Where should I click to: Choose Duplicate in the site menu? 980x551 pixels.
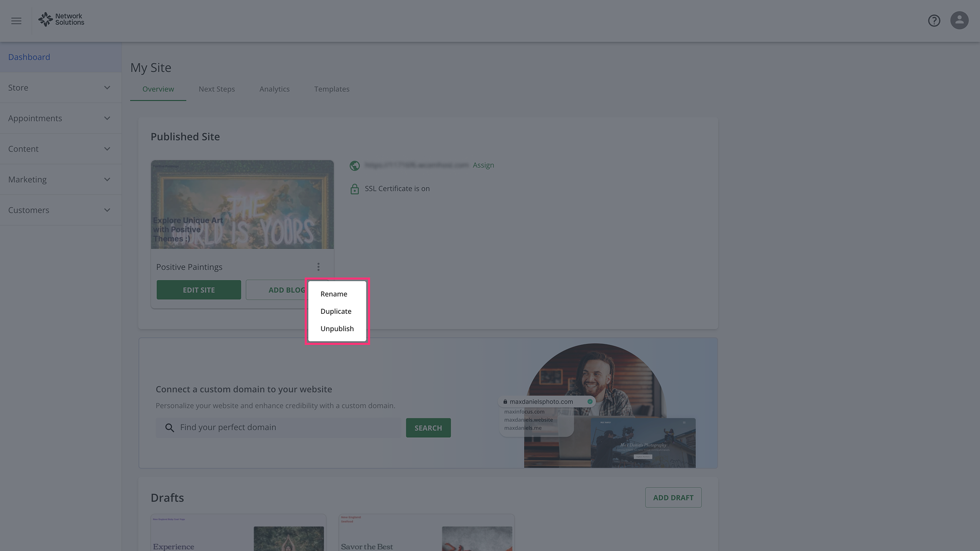(336, 311)
